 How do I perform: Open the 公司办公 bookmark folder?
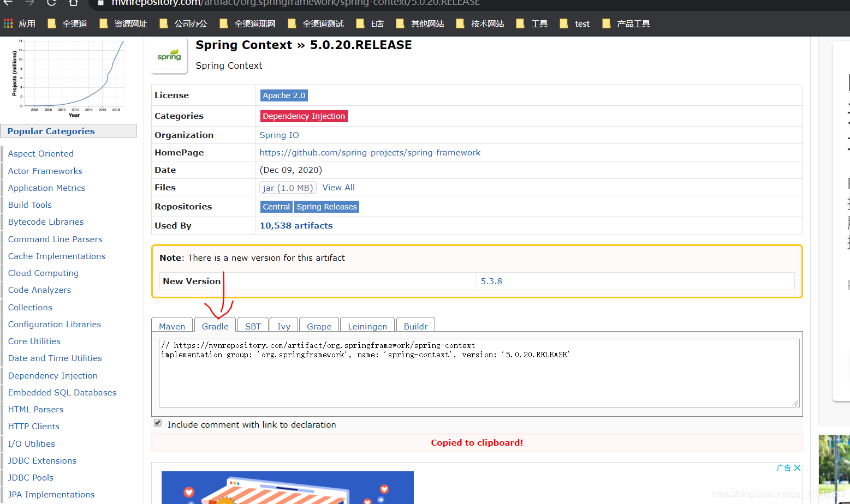pos(183,23)
